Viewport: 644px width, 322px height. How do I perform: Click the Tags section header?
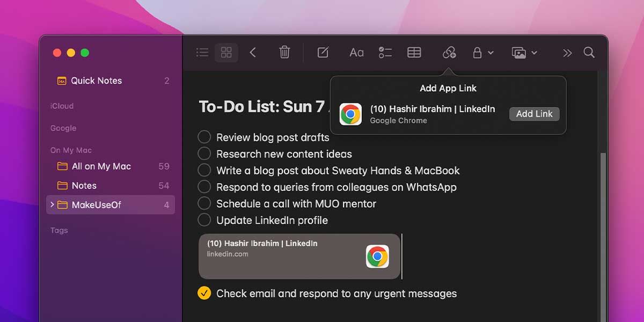click(59, 230)
